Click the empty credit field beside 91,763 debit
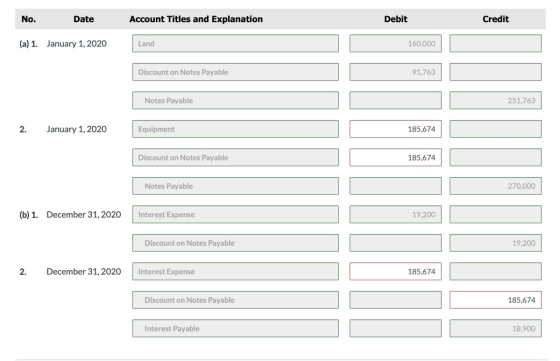 pyautogui.click(x=495, y=72)
